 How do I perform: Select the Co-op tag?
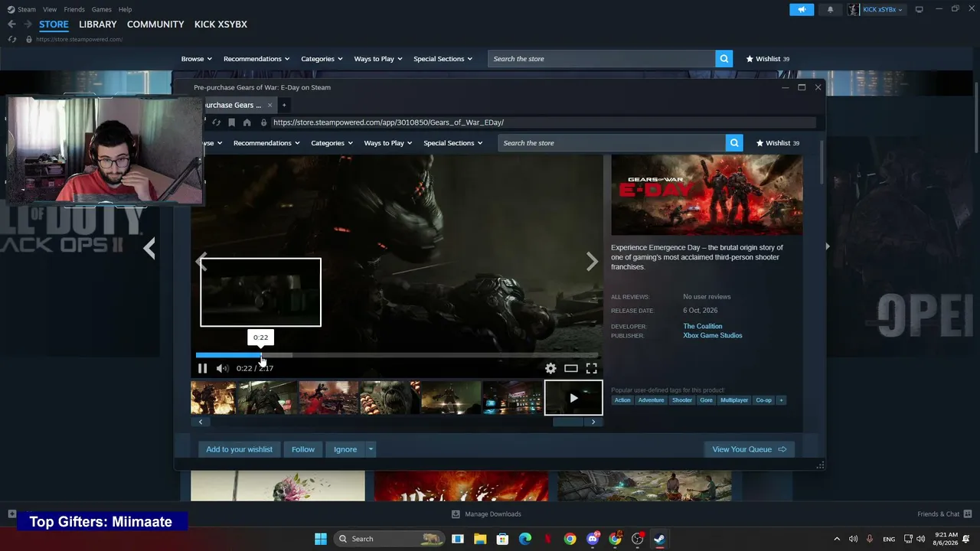click(763, 400)
